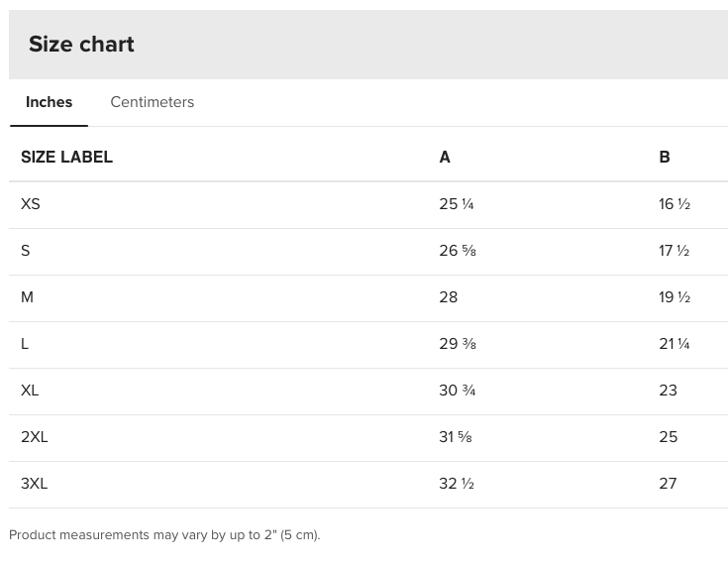Select the XS size row label
This screenshot has width=728, height=564.
click(x=31, y=204)
